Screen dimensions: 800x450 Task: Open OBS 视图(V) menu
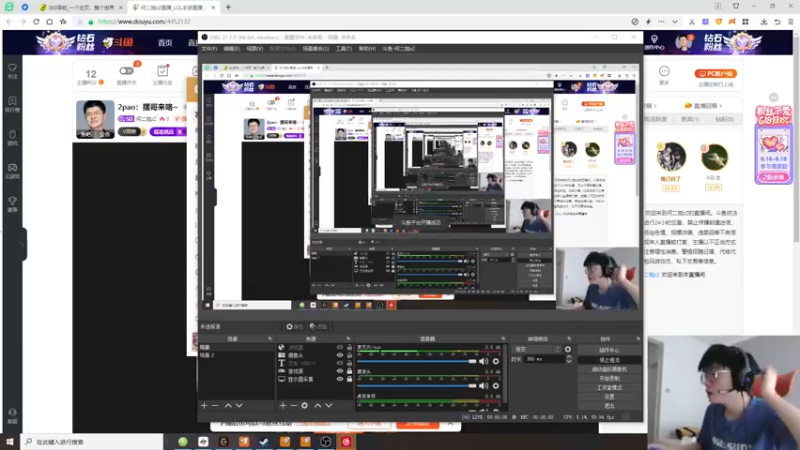[x=255, y=48]
